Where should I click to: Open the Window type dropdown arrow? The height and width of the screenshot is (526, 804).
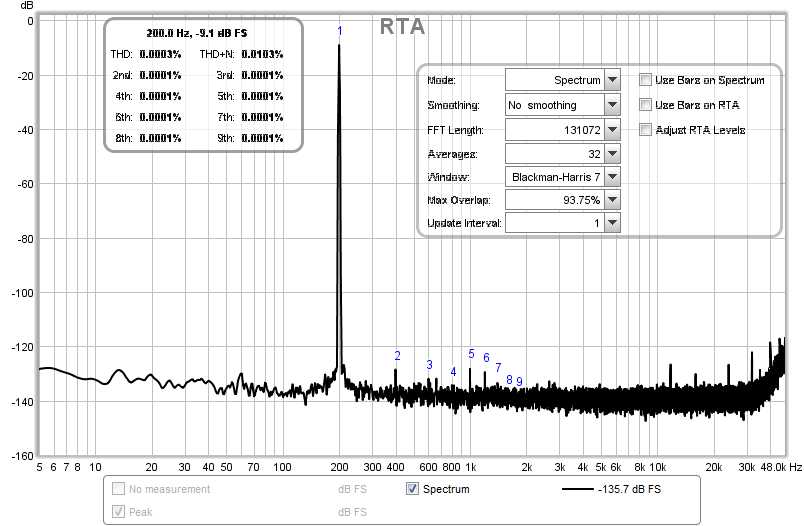[x=612, y=177]
